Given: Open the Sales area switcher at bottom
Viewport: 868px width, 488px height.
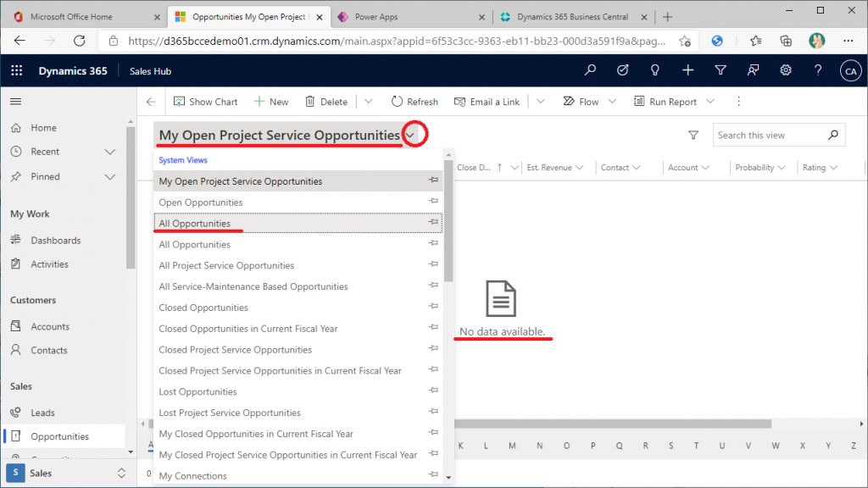Looking at the screenshot, I should click(68, 474).
